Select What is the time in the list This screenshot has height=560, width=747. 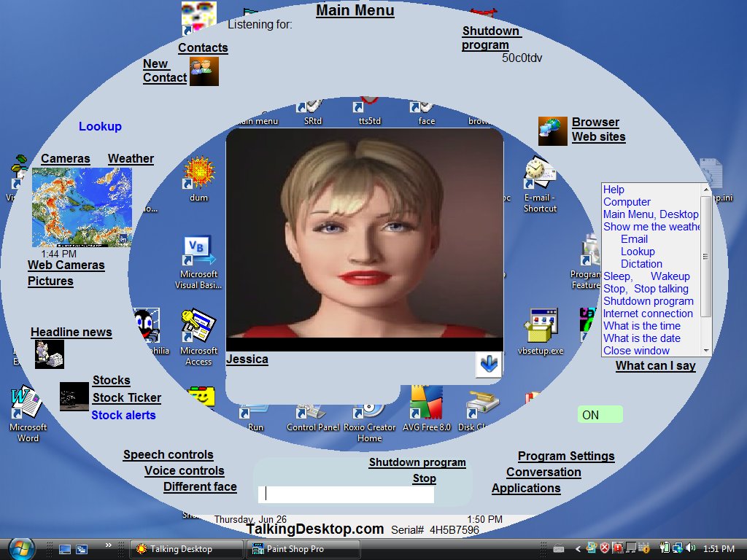pos(642,326)
